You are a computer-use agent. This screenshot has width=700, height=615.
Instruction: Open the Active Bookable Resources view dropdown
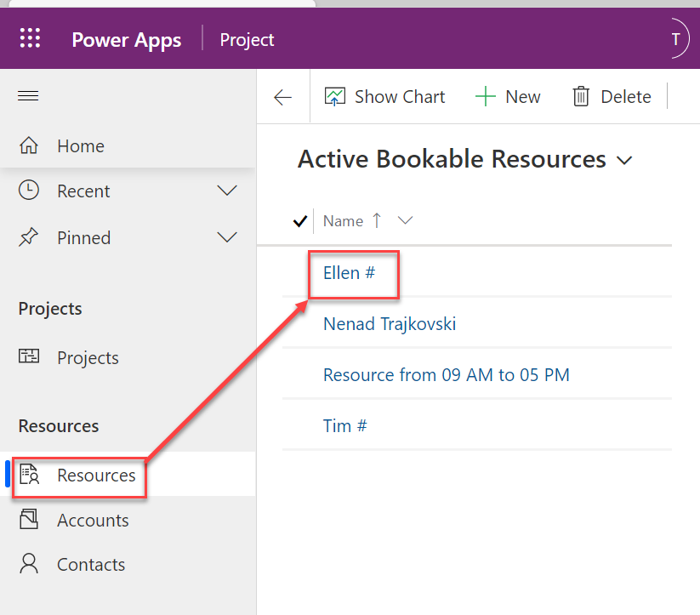(624, 160)
